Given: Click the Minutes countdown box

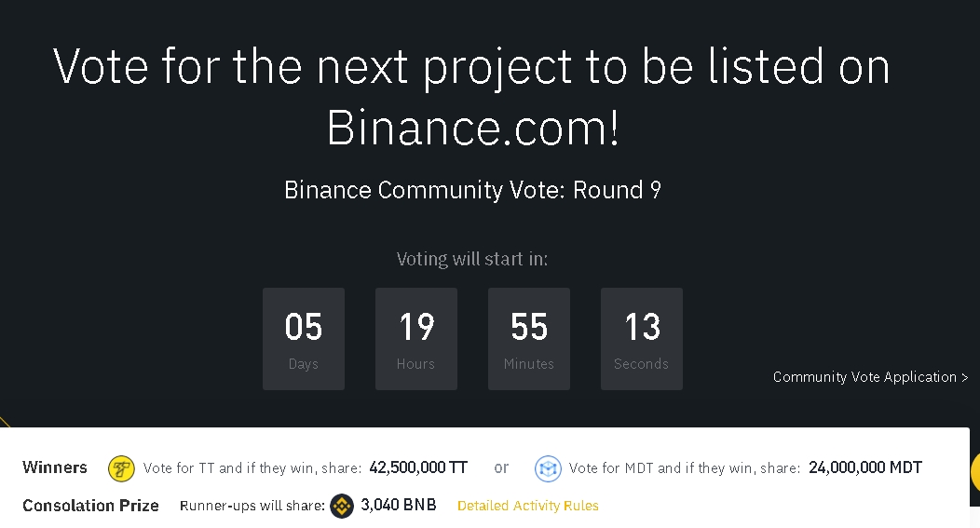Looking at the screenshot, I should [529, 339].
